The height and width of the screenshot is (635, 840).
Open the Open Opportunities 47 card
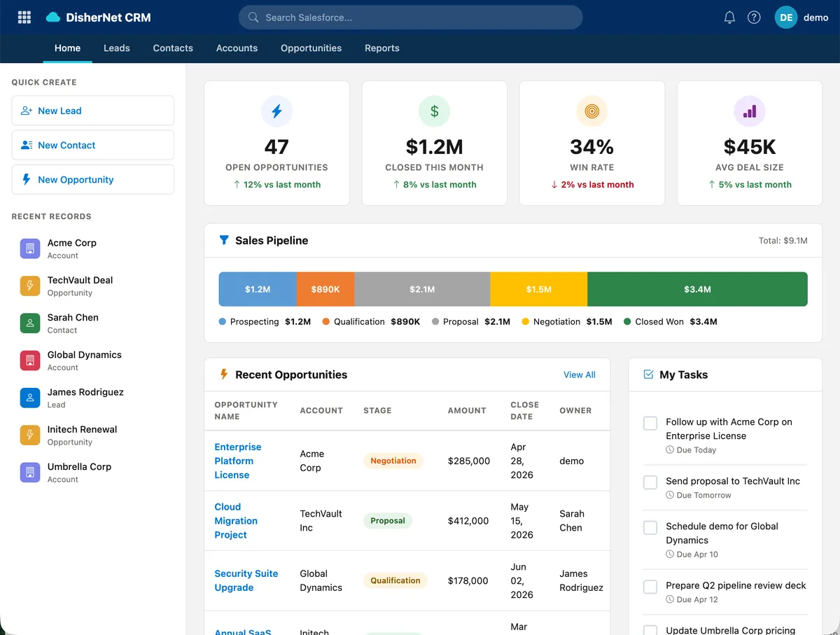coord(276,143)
